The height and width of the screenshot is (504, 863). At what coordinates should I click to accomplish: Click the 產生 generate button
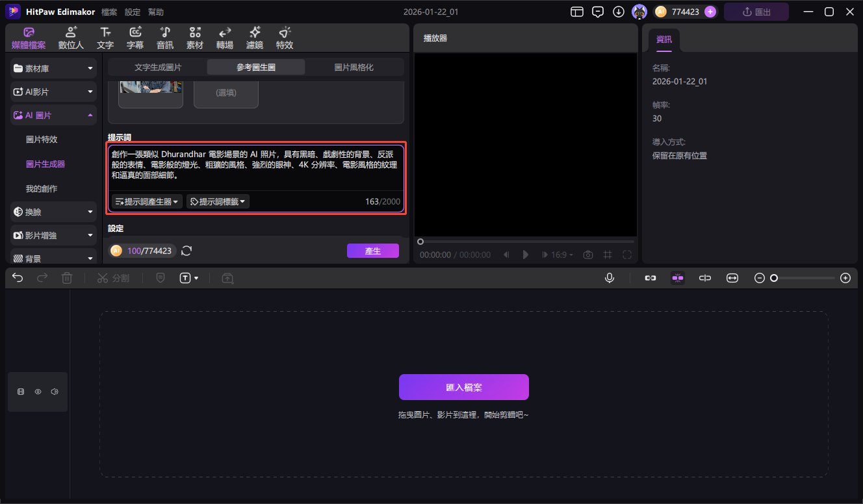[372, 250]
